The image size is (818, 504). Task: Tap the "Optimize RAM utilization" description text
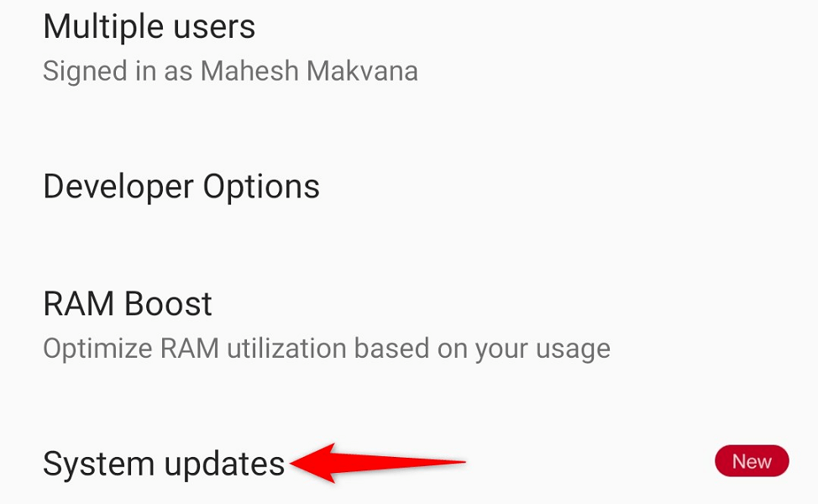click(327, 349)
